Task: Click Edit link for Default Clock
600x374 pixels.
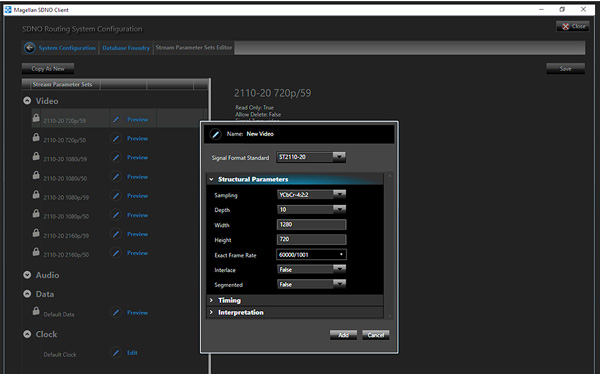Action: [132, 353]
